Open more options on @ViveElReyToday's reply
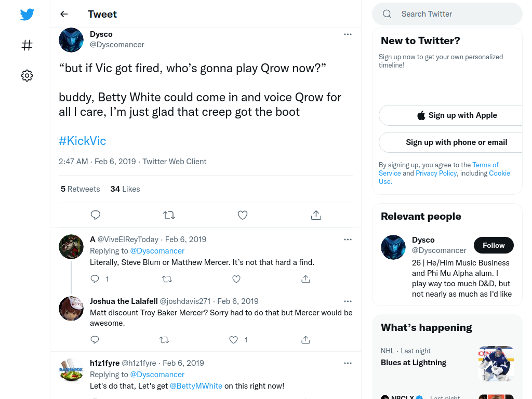This screenshot has height=399, width=532. coord(348,240)
